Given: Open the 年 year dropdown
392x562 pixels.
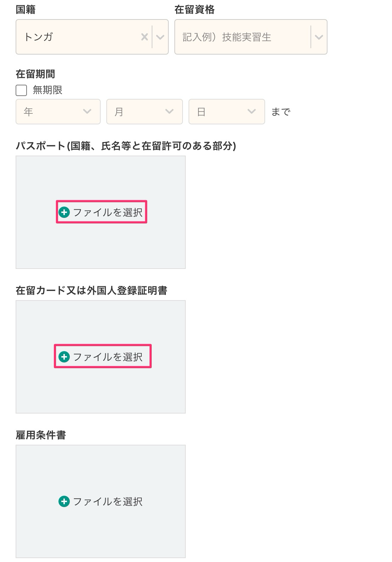Looking at the screenshot, I should coord(58,112).
